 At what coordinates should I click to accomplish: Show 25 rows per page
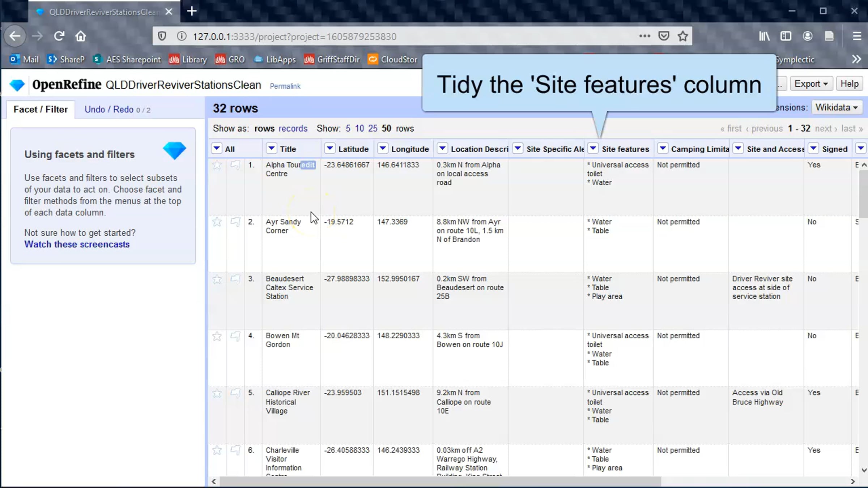373,128
